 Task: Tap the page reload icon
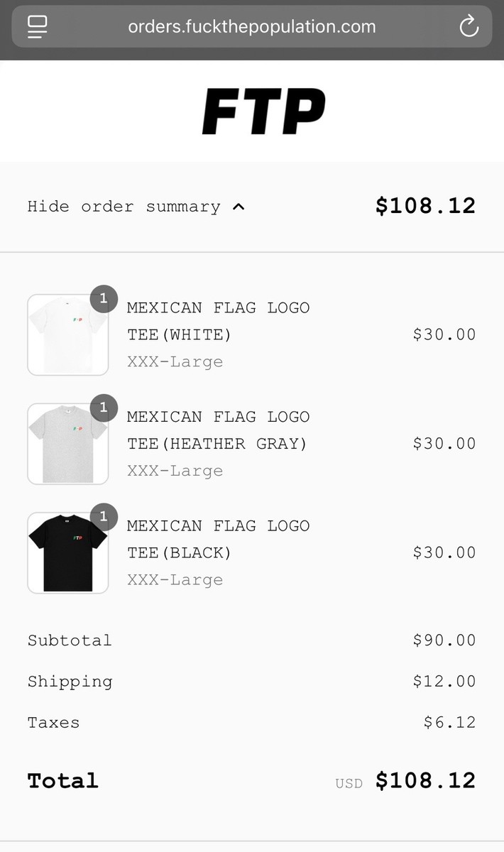469,27
